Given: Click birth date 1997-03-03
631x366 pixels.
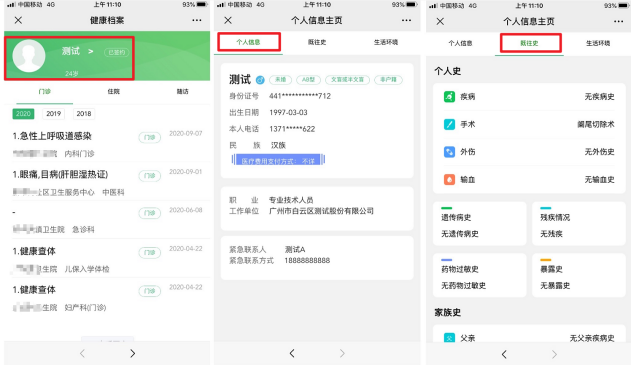Looking at the screenshot, I should click(289, 112).
